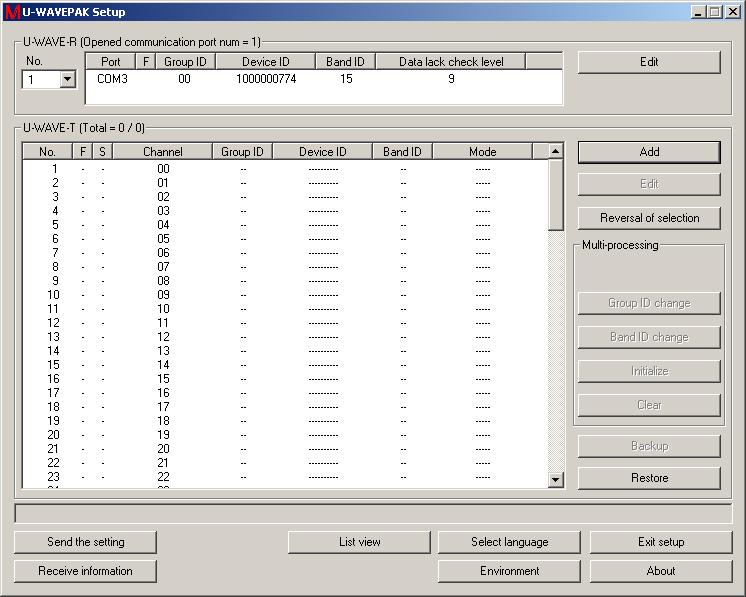Click Reversal of selection button
This screenshot has height=597, width=746.
(649, 218)
